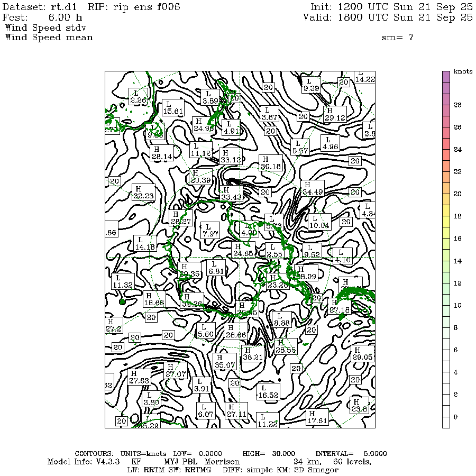Click the 'H 33.43' high label
This screenshot has width=476, height=476.
(231, 194)
